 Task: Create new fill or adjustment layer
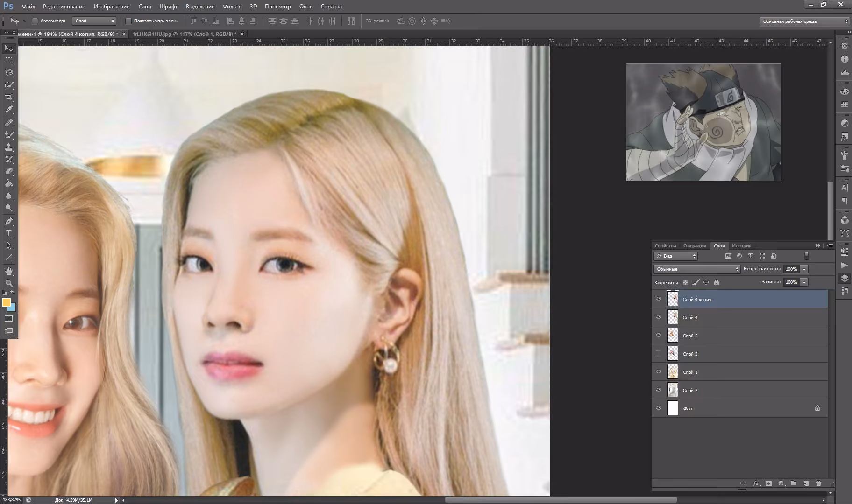781,483
